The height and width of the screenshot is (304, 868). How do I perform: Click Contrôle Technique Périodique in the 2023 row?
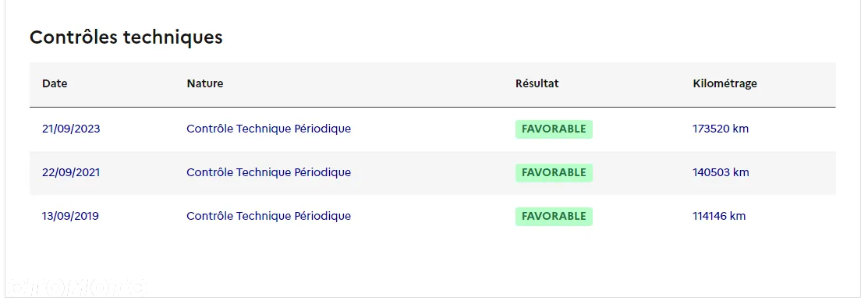pos(268,129)
